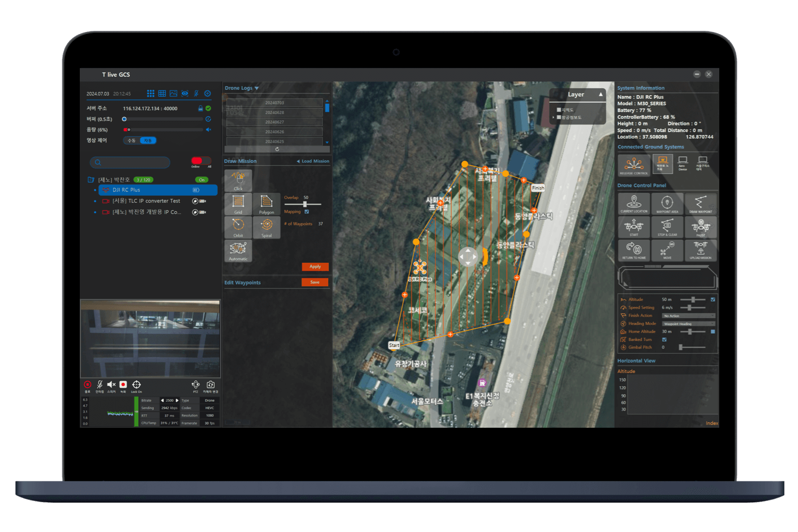Image resolution: width=798 pixels, height=532 pixels.
Task: Expand the second Layer entry arrow
Action: tap(554, 117)
